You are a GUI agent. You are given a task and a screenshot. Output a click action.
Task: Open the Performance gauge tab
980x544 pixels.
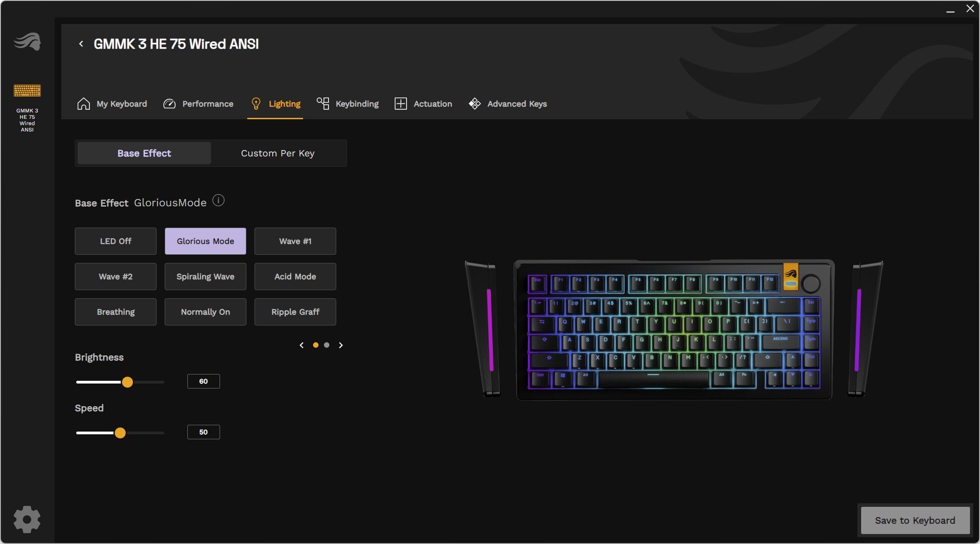point(198,104)
